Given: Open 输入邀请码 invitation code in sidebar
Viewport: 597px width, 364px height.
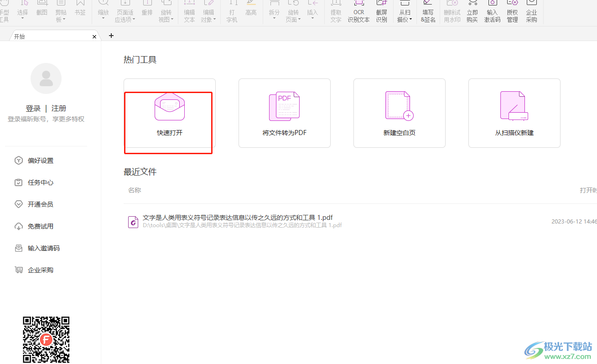Looking at the screenshot, I should [37, 248].
